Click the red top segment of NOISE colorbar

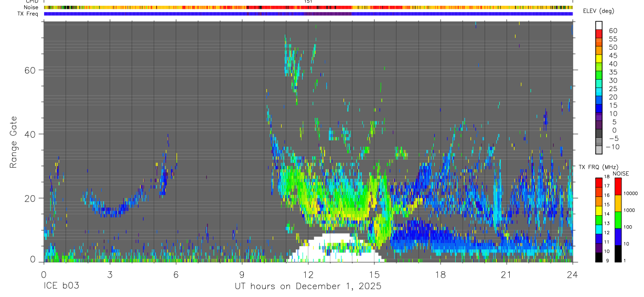click(x=618, y=186)
